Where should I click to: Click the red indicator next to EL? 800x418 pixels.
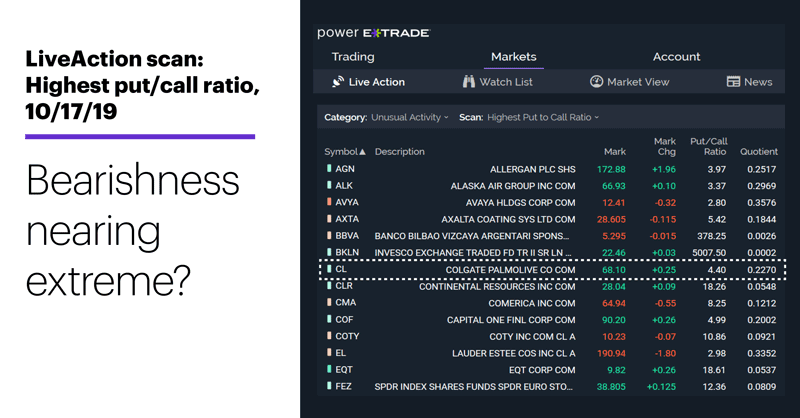(329, 353)
